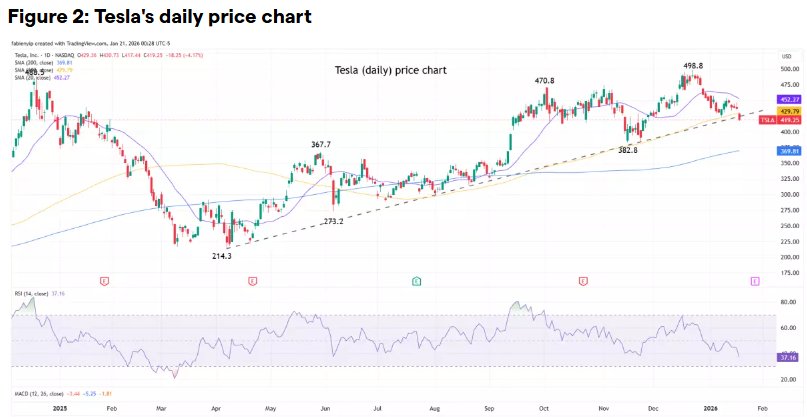
Task: Click the 498.8 high price label
Action: click(692, 66)
